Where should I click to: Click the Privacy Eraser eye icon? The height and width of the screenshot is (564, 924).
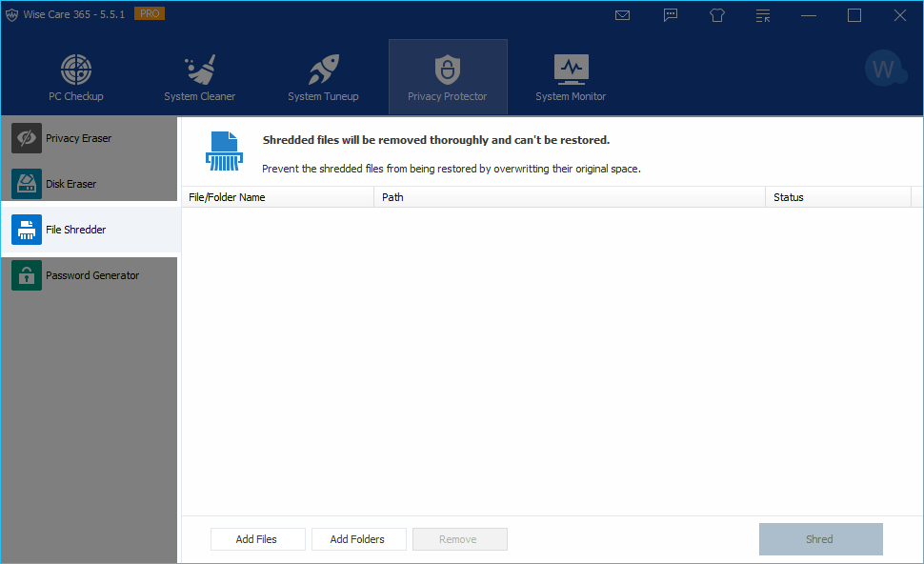[x=27, y=138]
